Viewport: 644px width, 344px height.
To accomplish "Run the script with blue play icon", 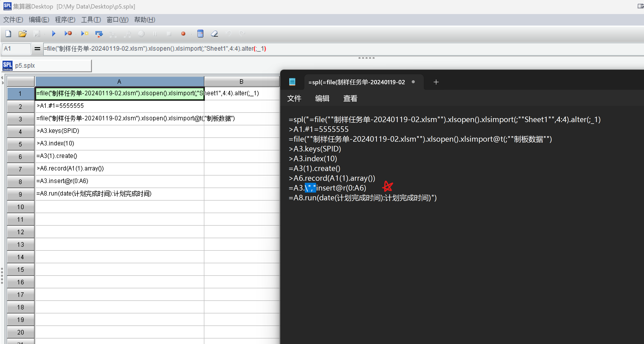I will tap(53, 34).
